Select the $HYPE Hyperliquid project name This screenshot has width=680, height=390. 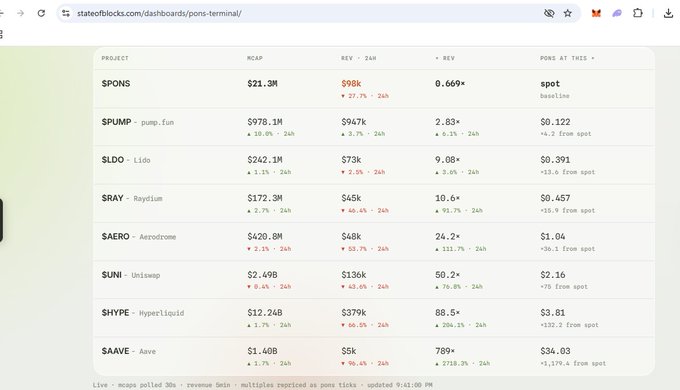(143, 313)
